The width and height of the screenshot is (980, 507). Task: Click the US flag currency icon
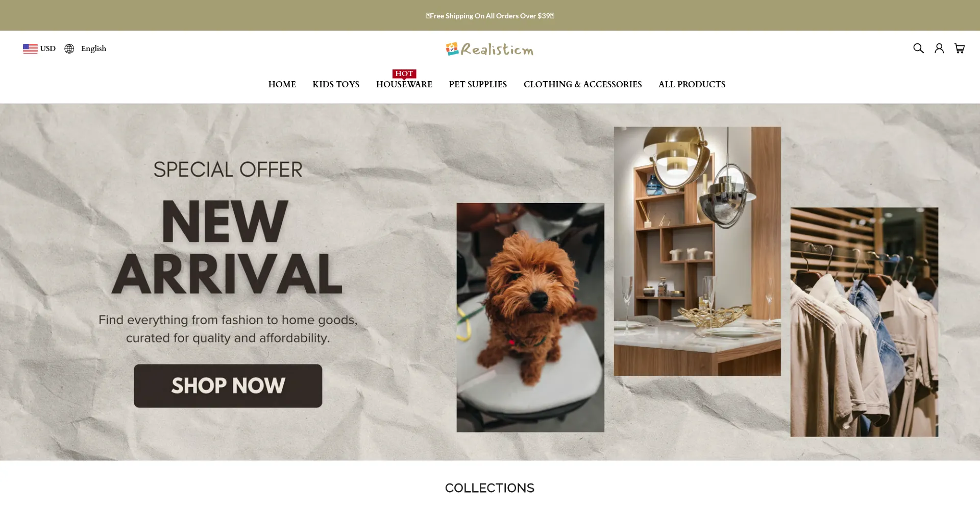30,49
